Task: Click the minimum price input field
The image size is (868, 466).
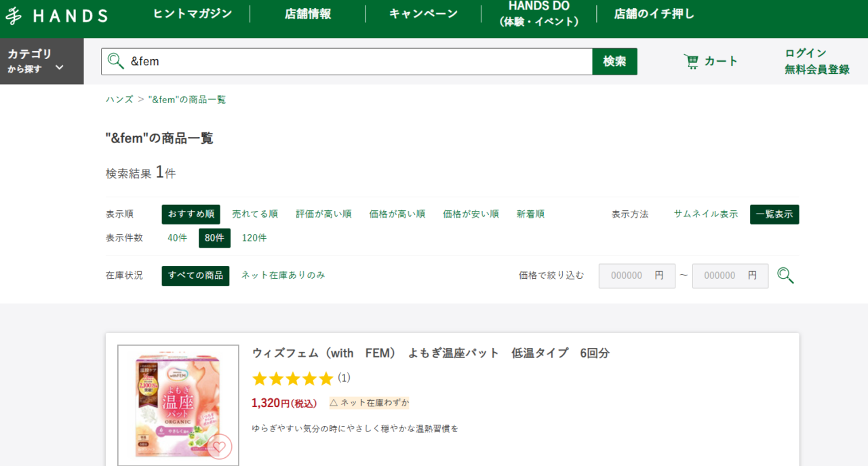Action: [x=637, y=276]
